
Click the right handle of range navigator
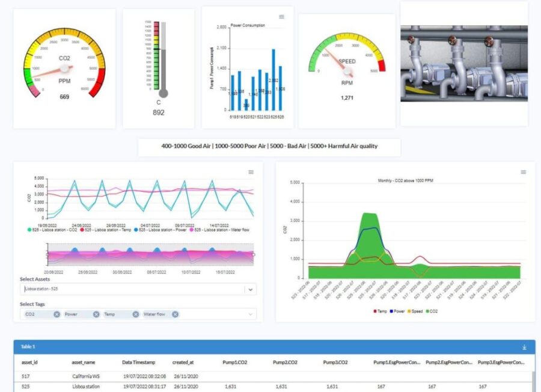click(253, 254)
